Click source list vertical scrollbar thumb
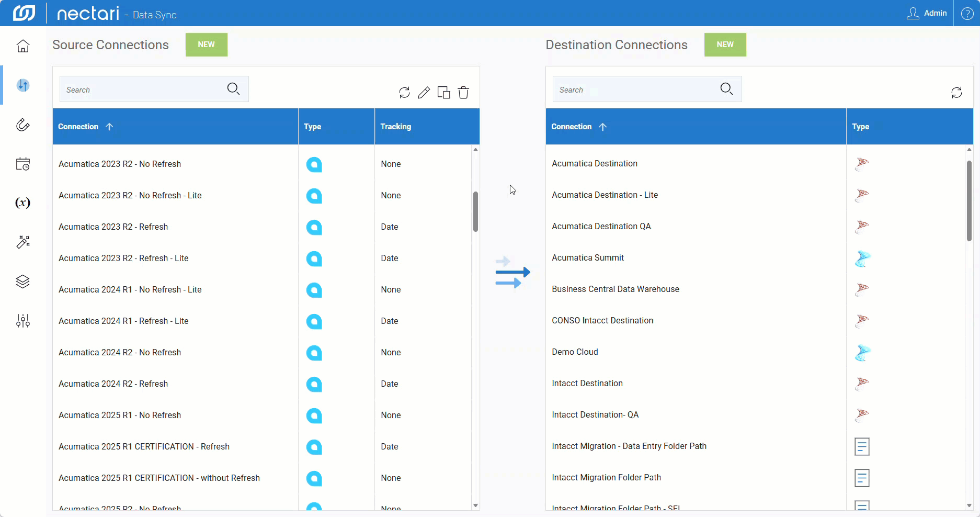 [475, 211]
